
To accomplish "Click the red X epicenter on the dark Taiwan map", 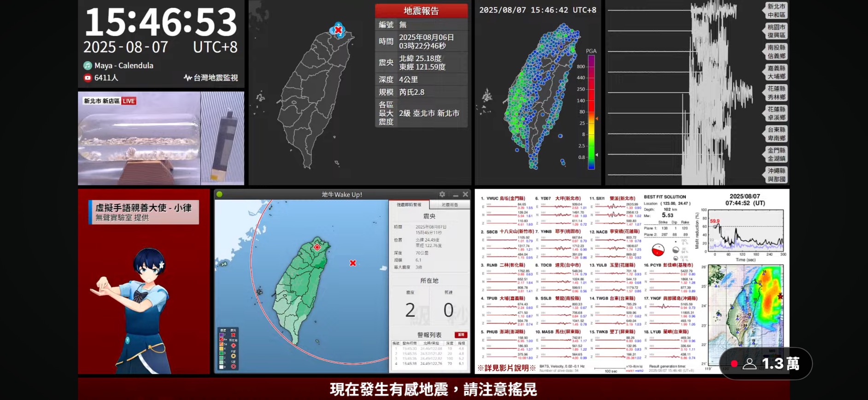I will [x=338, y=30].
